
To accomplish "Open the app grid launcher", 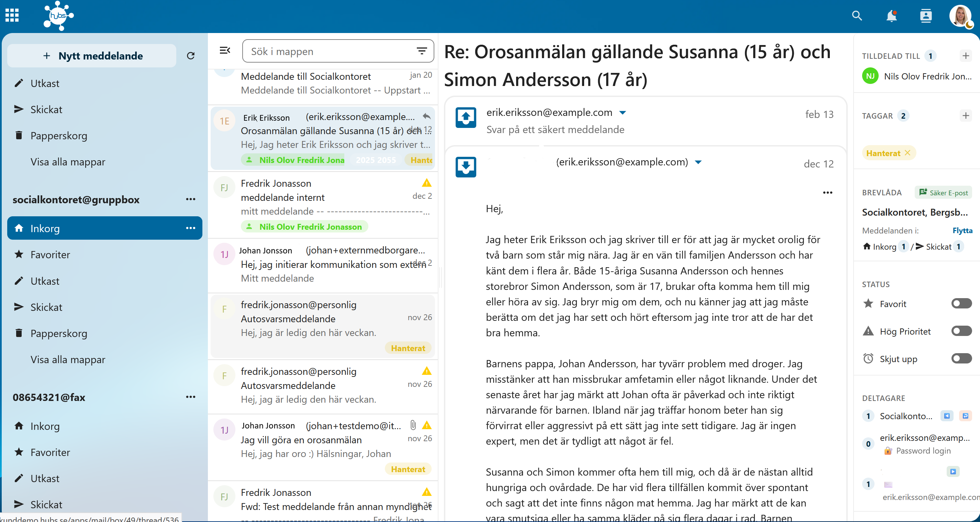I will tap(12, 15).
